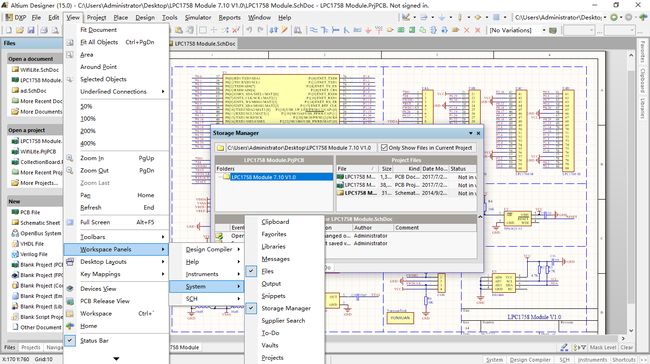Click the Open document folder icon
Screen dimensions: 650x364
[x=19, y=30]
